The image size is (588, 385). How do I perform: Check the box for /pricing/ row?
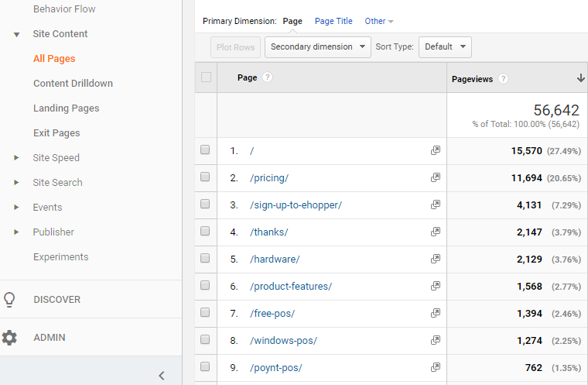click(205, 177)
